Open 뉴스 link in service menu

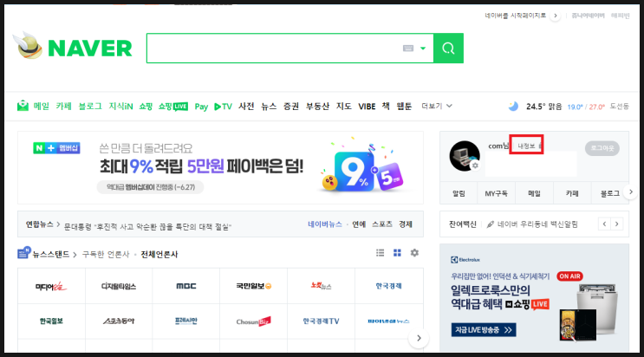(269, 107)
